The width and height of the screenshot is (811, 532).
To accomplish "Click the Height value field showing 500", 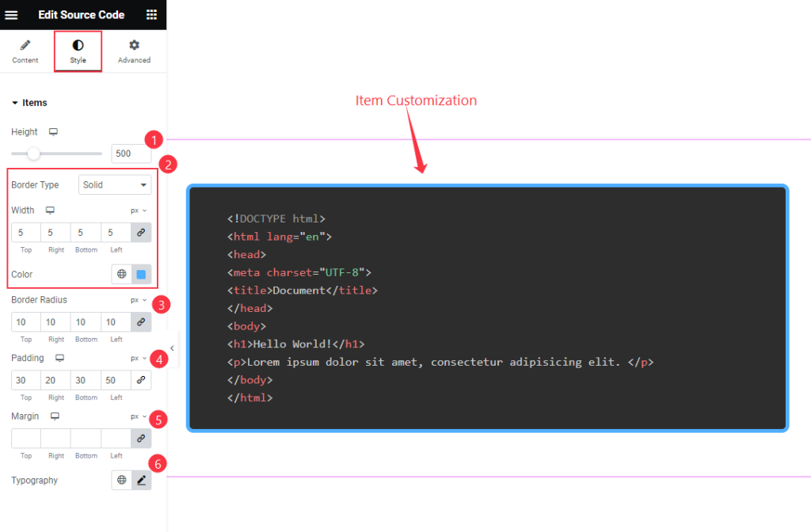I will point(131,154).
